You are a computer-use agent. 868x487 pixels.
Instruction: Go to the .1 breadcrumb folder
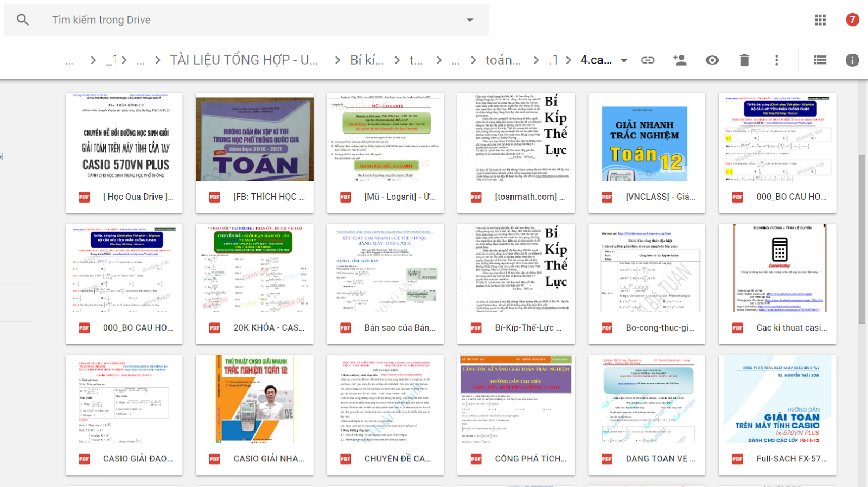point(553,60)
